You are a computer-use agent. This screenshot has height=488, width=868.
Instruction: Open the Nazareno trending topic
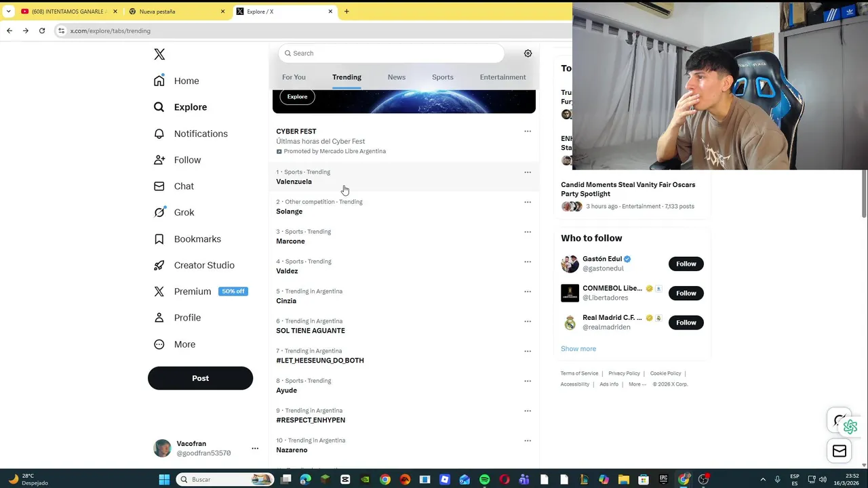(x=403, y=445)
